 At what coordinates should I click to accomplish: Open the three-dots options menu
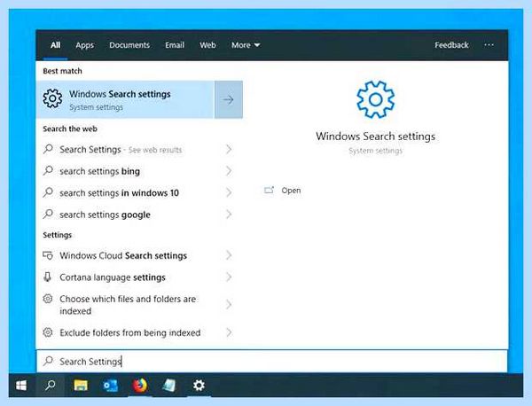click(x=489, y=45)
